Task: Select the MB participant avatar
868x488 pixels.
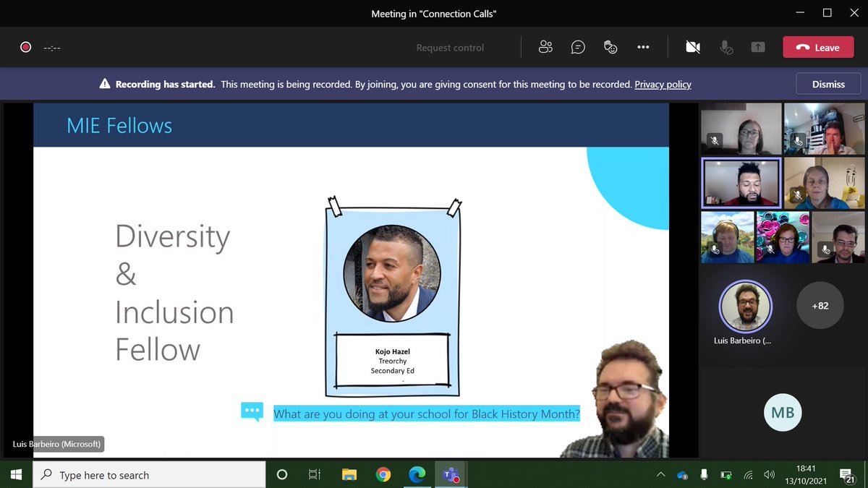Action: pos(783,412)
